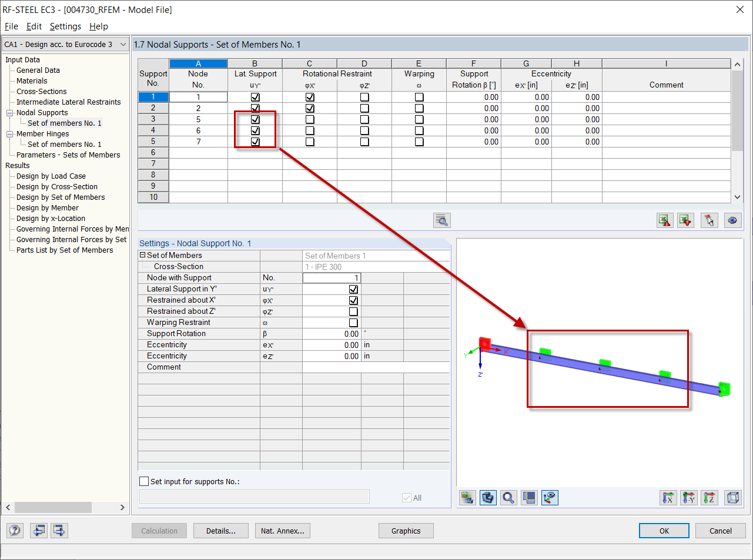
Task: Export the table to Microsoft Excel
Action: [x=665, y=220]
